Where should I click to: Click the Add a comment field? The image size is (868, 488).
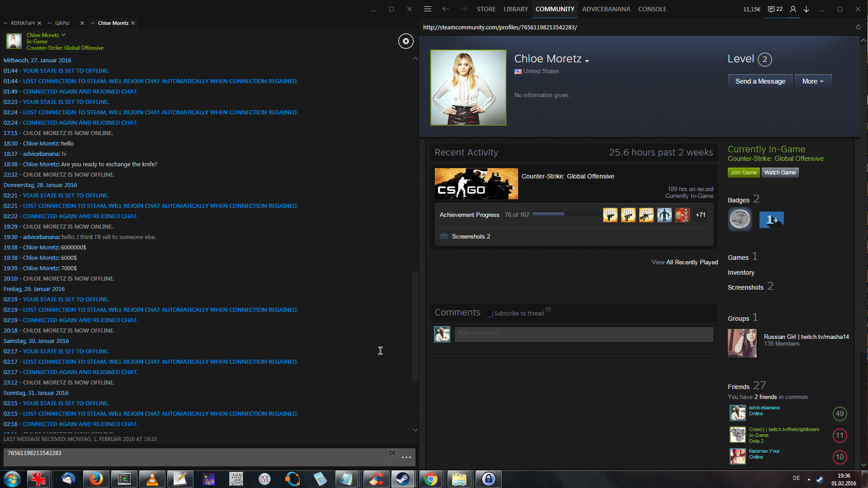point(584,334)
